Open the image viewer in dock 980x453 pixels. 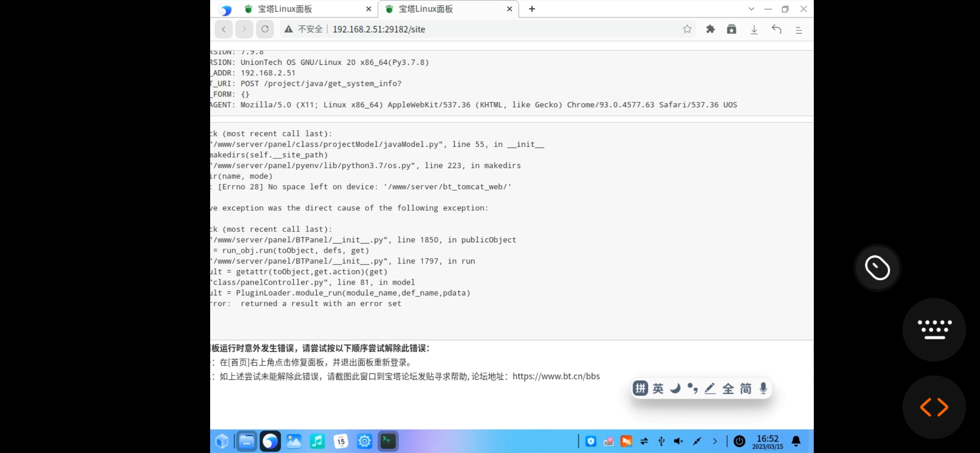[x=294, y=441]
